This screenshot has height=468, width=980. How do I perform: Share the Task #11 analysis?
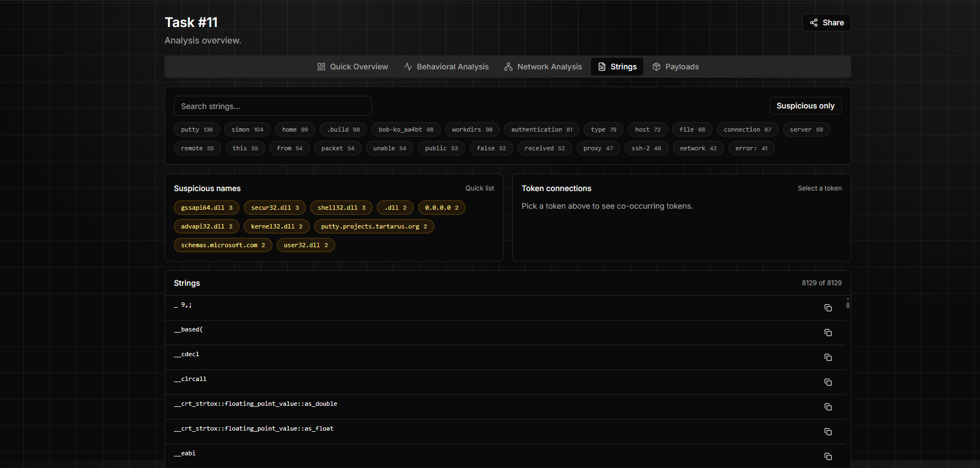click(x=826, y=23)
